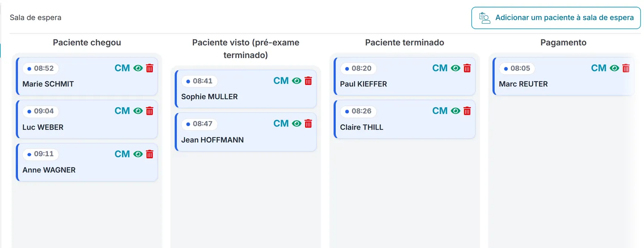Click the 08:20 time badge on Paul KIEFFER
The width and height of the screenshot is (644, 248).
click(x=358, y=68)
